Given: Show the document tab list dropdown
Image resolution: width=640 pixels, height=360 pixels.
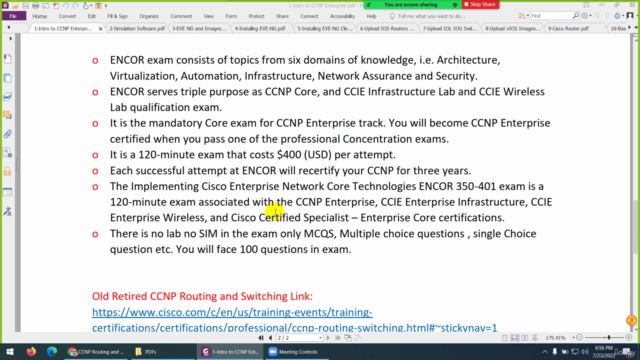Looking at the screenshot, I should (x=636, y=28).
